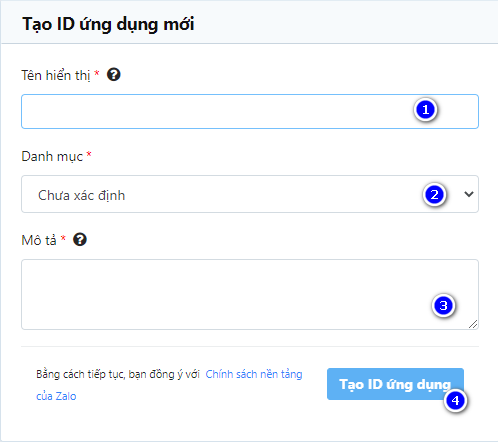The width and height of the screenshot is (498, 442).
Task: Open the Chưa xác định category dropdown
Action: click(250, 194)
